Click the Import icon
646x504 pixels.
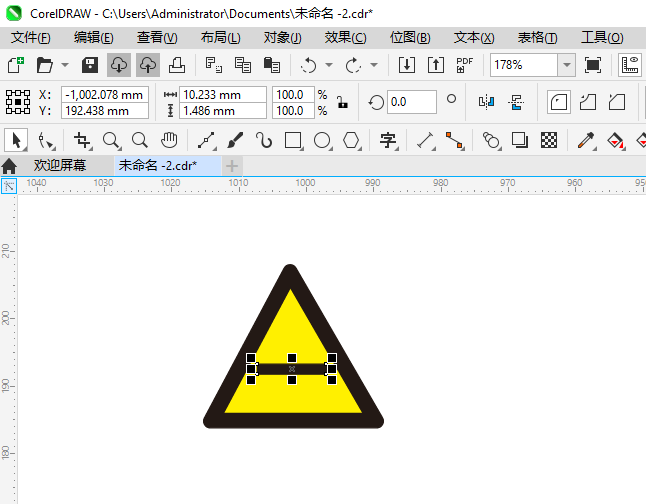click(407, 65)
